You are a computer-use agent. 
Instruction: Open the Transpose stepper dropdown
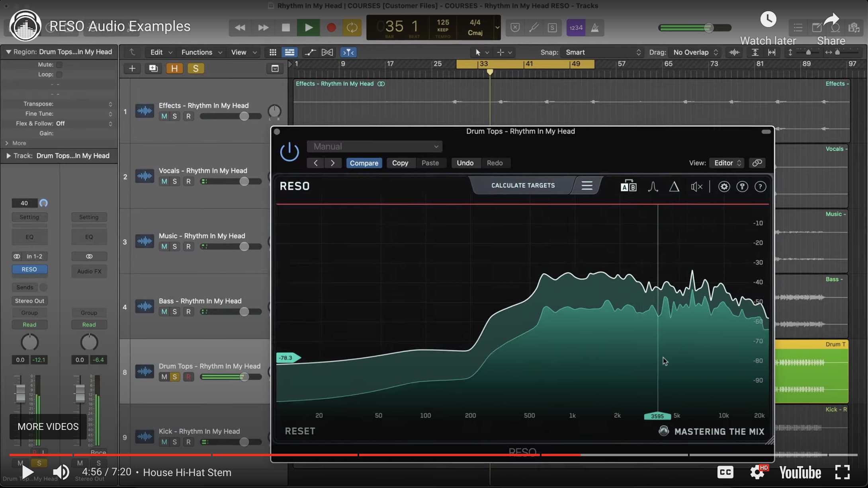pyautogui.click(x=110, y=104)
